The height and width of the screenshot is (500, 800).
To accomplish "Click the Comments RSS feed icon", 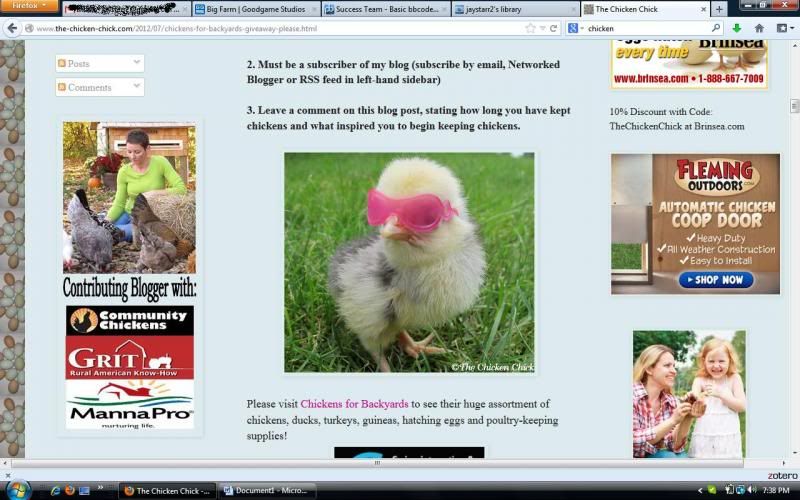I will click(62, 87).
